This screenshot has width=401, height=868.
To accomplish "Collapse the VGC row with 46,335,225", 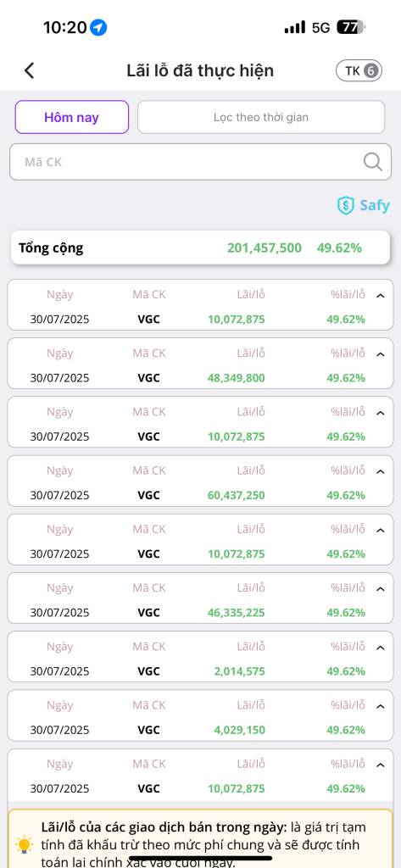I will (380, 589).
